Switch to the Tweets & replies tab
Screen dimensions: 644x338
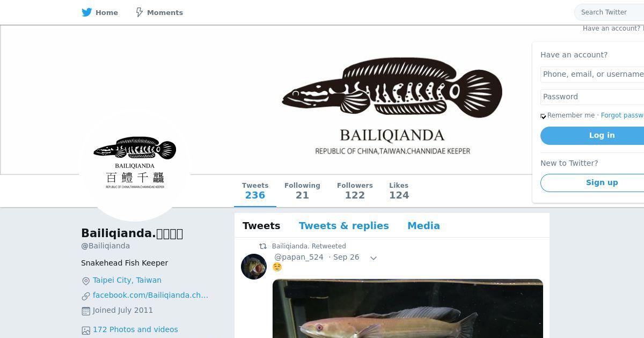[x=344, y=226]
